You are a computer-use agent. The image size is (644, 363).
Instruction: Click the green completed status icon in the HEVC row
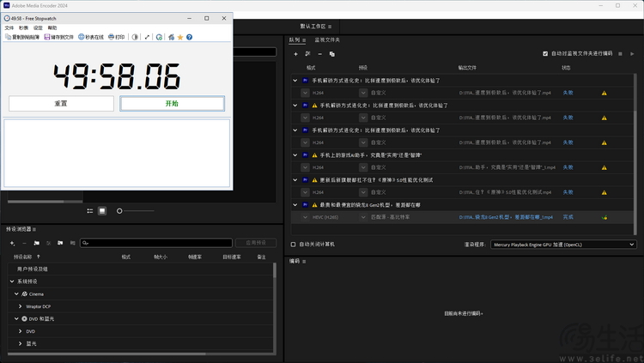click(x=605, y=217)
